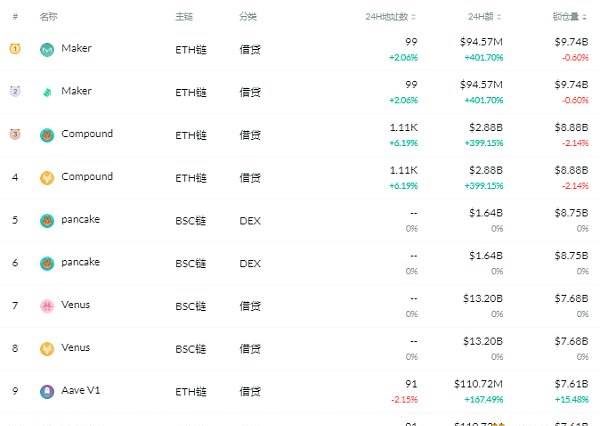Sort by 24H地址数 column arrows

[414, 17]
